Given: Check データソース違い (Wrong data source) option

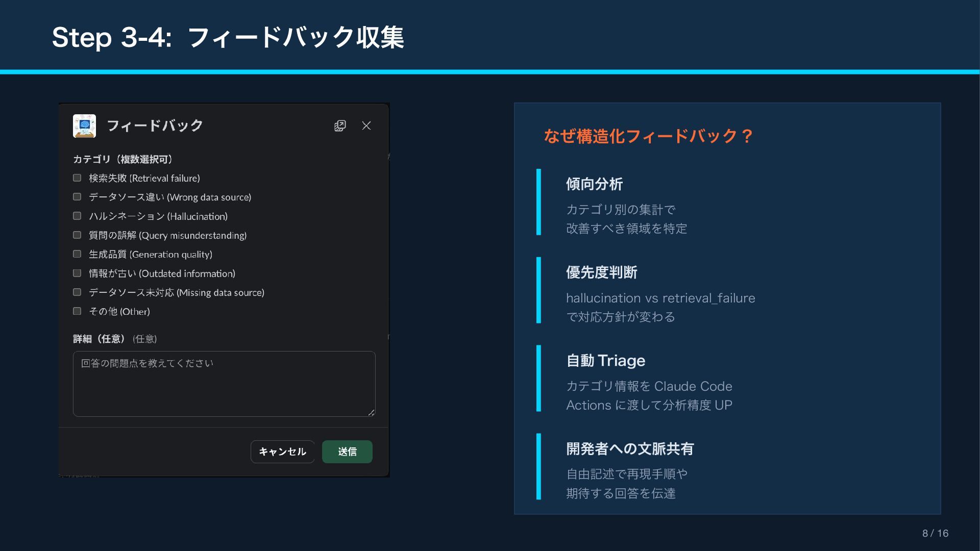Looking at the screenshot, I should pyautogui.click(x=77, y=197).
